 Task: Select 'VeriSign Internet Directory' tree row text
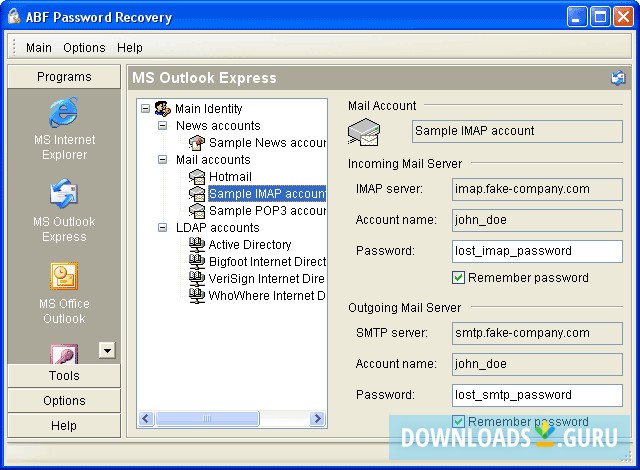coord(267,279)
